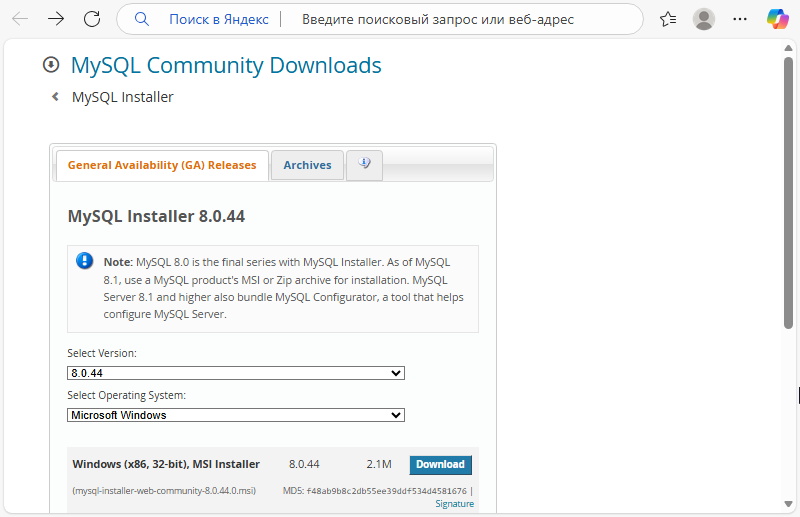Click the browser forward arrow

coord(56,19)
